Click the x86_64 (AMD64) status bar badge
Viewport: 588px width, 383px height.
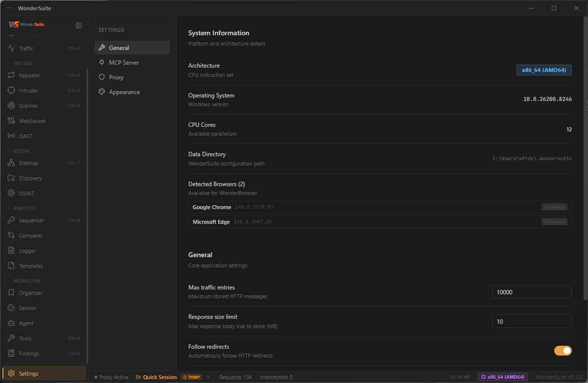click(503, 377)
